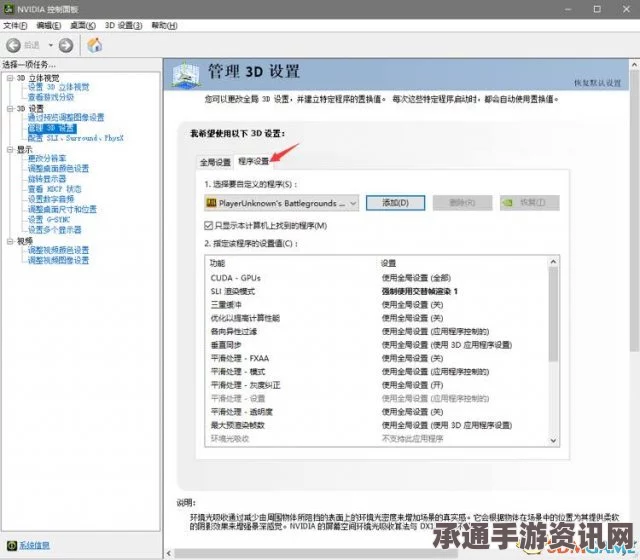This screenshot has width=640, height=560.
Task: Click the NVIDIA title bar logo
Action: (8, 9)
